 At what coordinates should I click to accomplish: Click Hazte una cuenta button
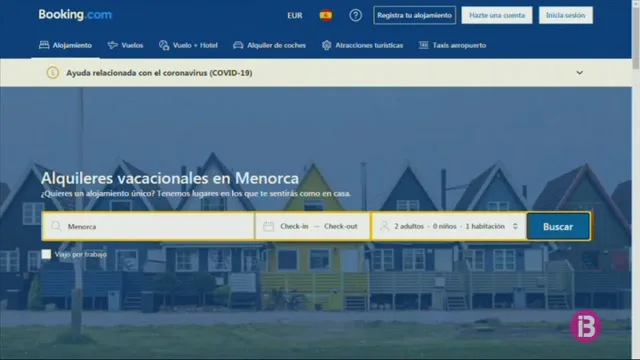(x=497, y=15)
